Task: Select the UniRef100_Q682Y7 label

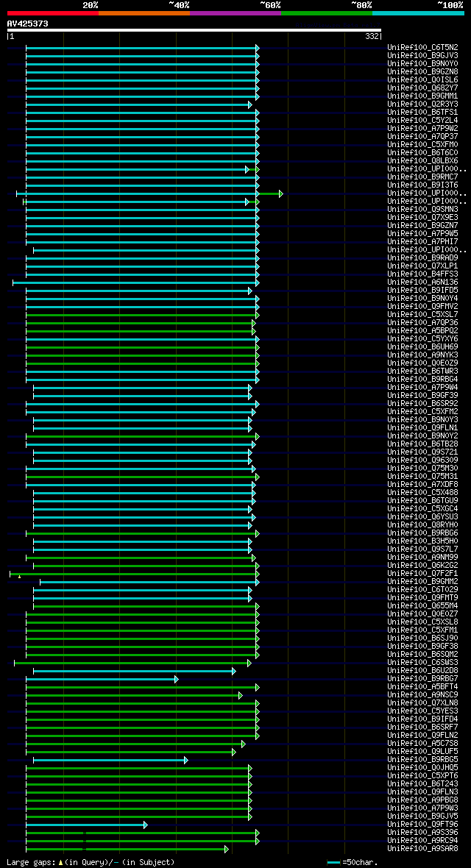Action: (x=422, y=88)
